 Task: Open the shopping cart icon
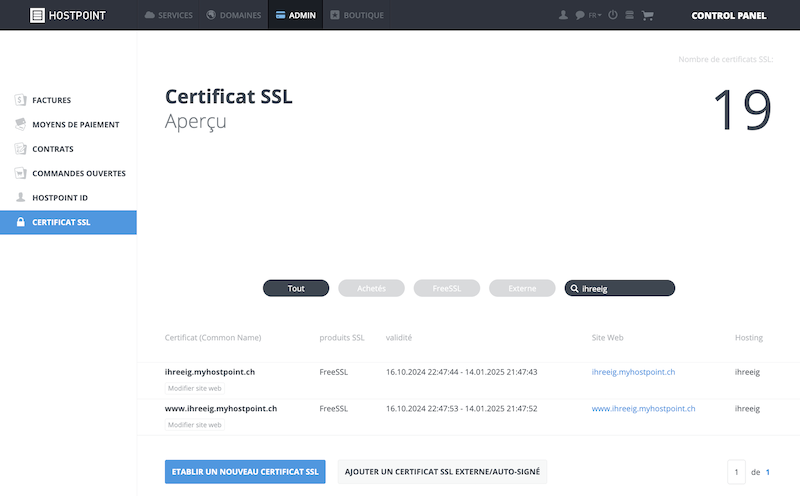pyautogui.click(x=647, y=15)
